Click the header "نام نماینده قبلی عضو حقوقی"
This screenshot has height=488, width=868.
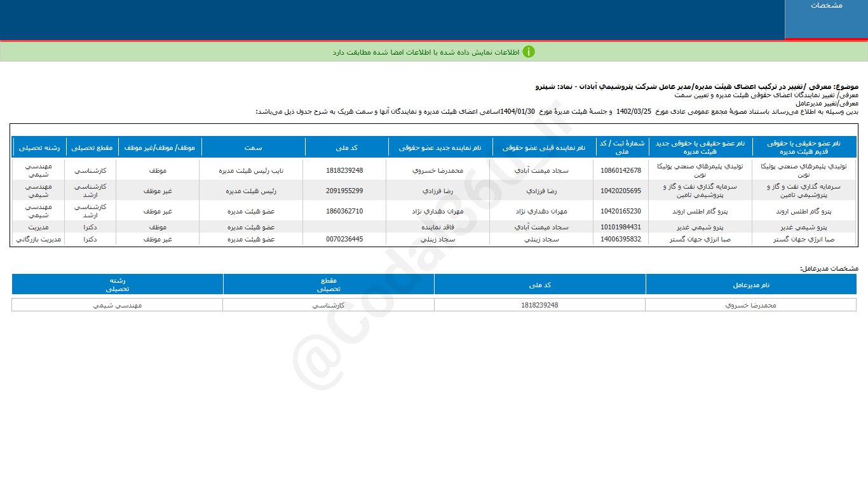[543, 147]
